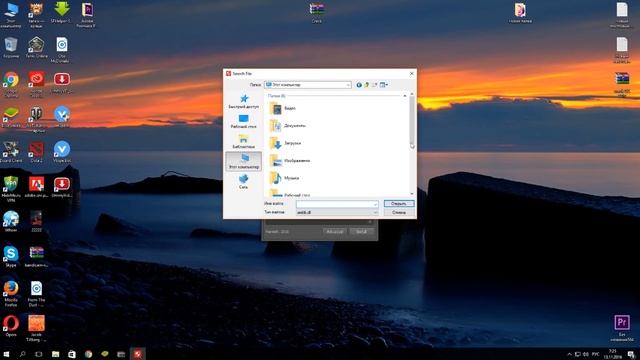Switch to red active app on taskbar

click(x=138, y=354)
